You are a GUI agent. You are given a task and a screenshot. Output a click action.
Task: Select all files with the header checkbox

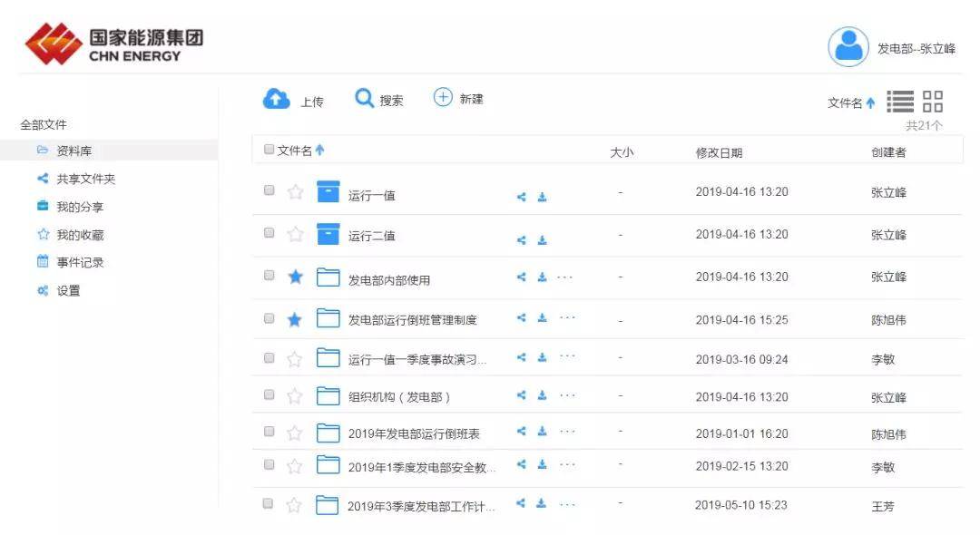pyautogui.click(x=269, y=149)
